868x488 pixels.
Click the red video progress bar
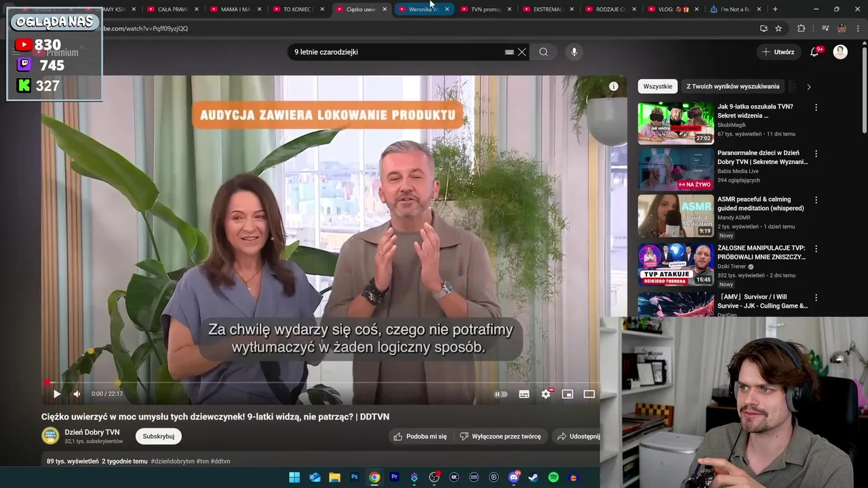pyautogui.click(x=319, y=383)
